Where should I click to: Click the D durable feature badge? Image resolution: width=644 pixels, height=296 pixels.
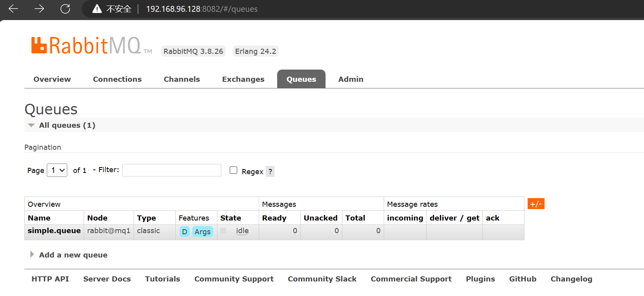click(x=184, y=232)
